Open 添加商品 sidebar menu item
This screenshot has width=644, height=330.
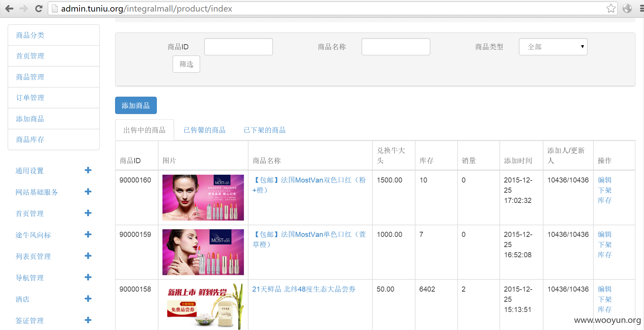point(54,119)
